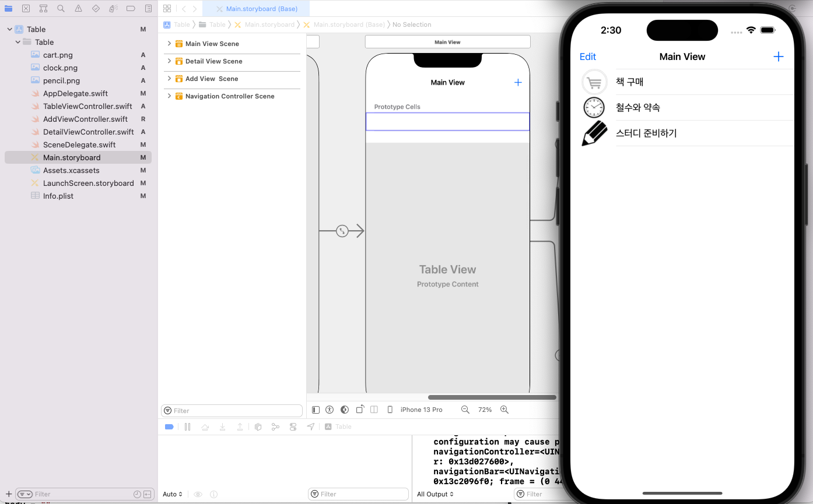Open the Breakpoint navigator icon

click(131, 9)
